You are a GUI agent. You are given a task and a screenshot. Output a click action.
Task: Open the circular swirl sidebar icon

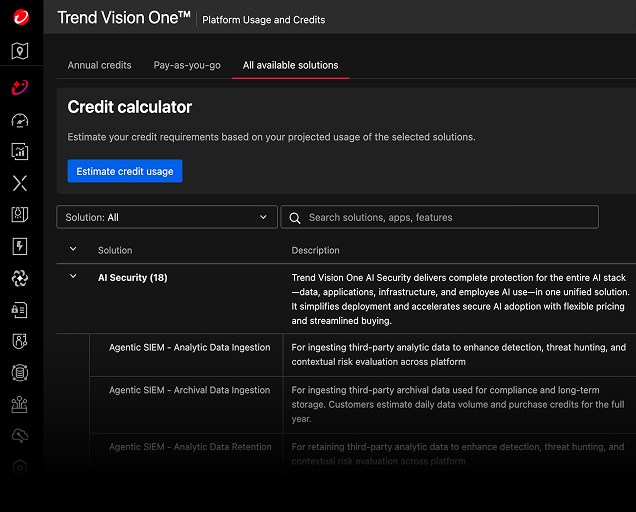pyautogui.click(x=20, y=278)
